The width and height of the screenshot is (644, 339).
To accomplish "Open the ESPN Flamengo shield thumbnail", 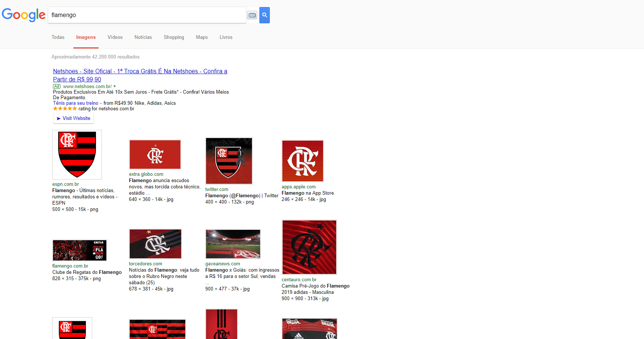I will [x=77, y=155].
